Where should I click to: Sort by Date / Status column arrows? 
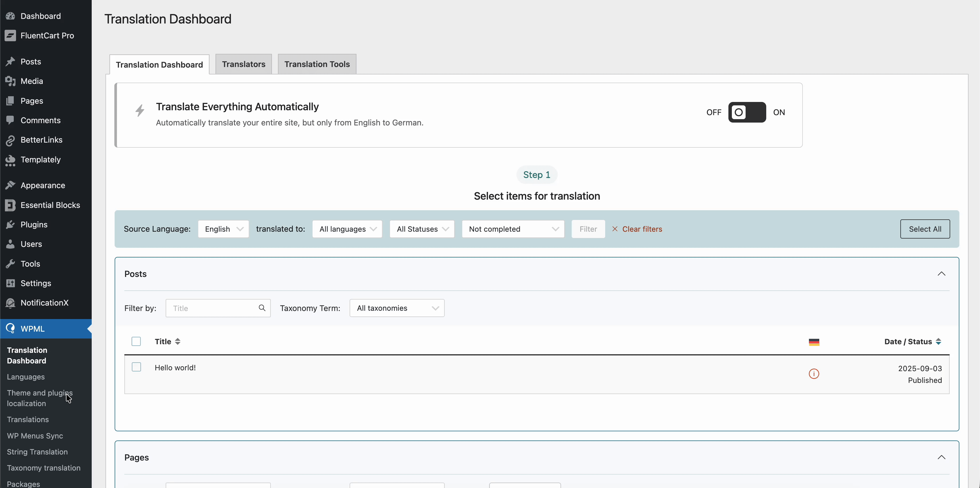[x=938, y=342]
